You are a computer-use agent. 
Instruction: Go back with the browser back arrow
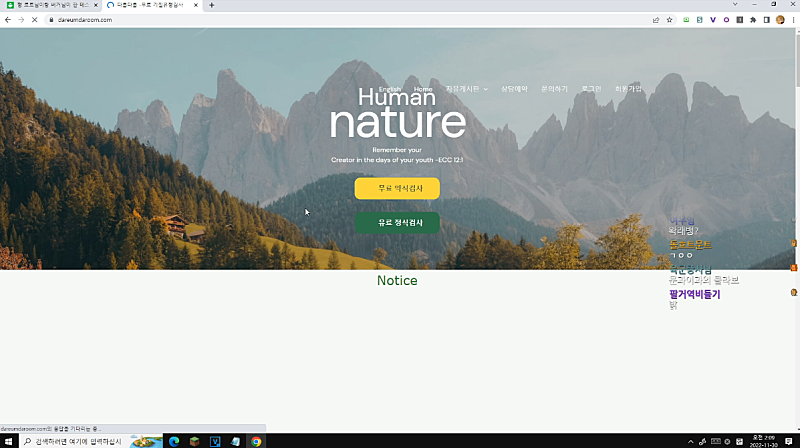coord(8,20)
